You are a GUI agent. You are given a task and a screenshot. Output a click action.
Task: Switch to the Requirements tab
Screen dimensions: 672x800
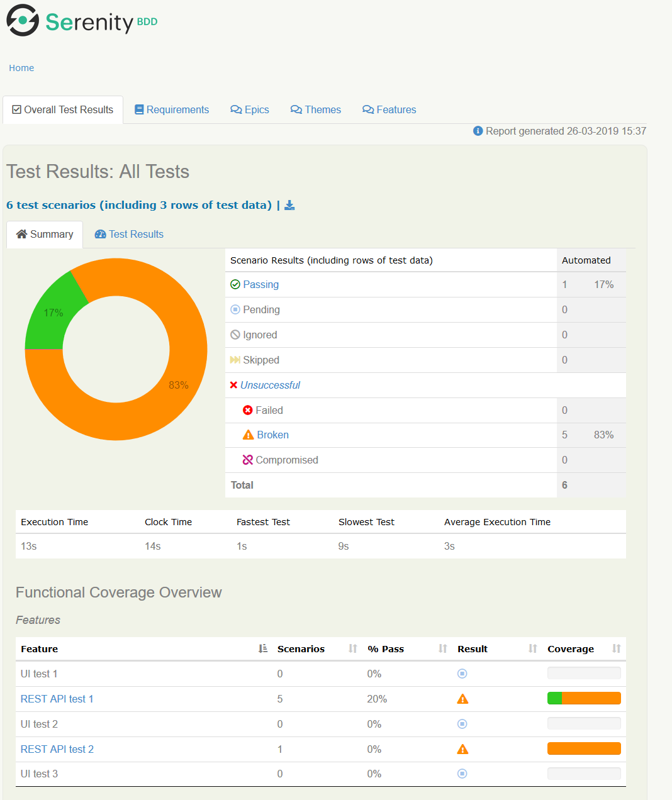coord(171,109)
